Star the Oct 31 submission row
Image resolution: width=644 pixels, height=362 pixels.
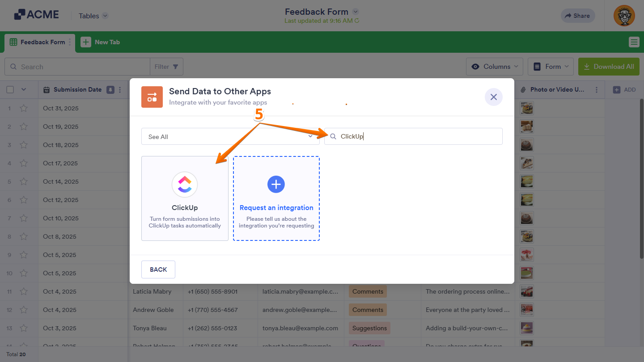(24, 108)
